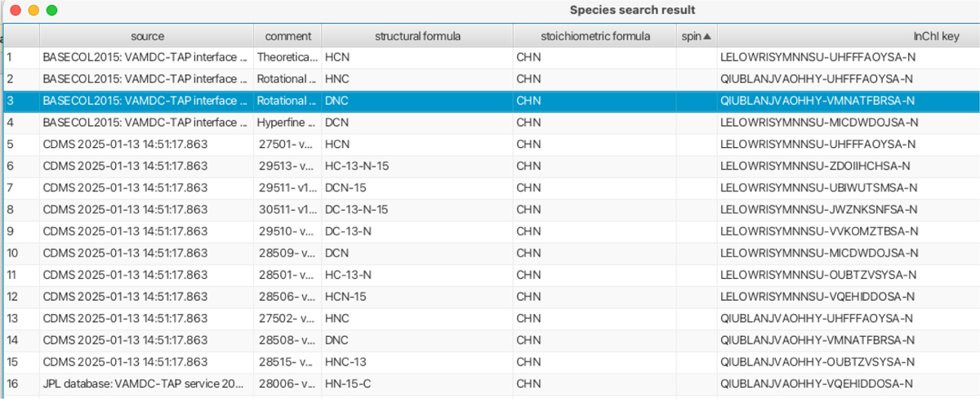The image size is (980, 399).
Task: Click the spin column sort arrow
Action: [707, 36]
